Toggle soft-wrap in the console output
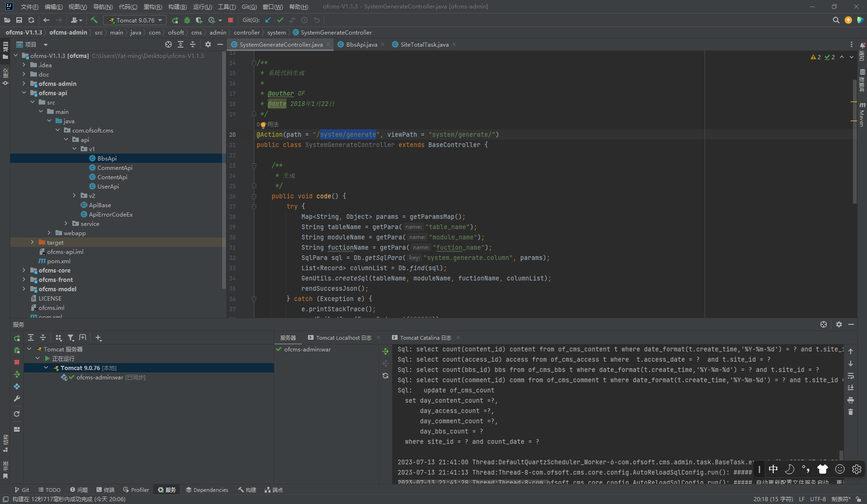Viewport: 867px width, 504px height. click(851, 376)
